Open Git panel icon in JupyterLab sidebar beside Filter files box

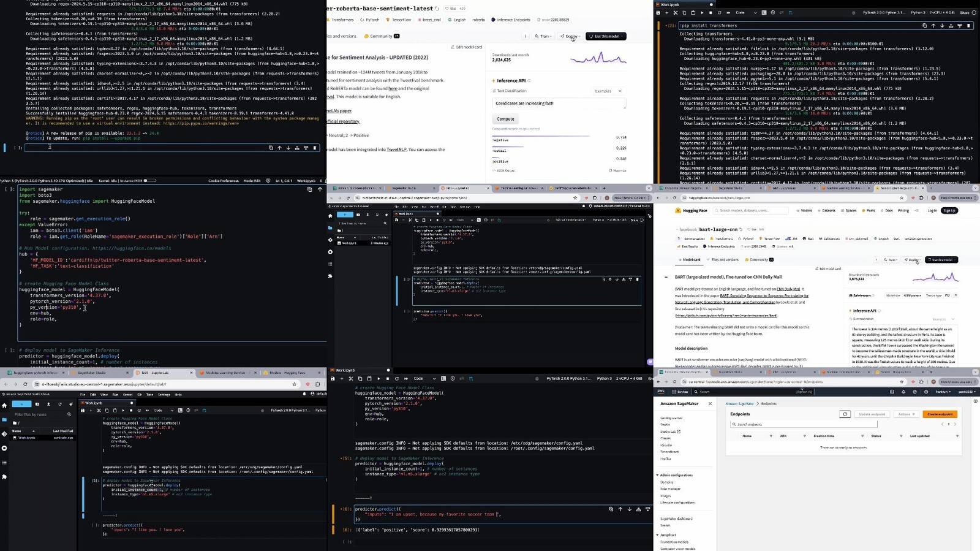4,434
